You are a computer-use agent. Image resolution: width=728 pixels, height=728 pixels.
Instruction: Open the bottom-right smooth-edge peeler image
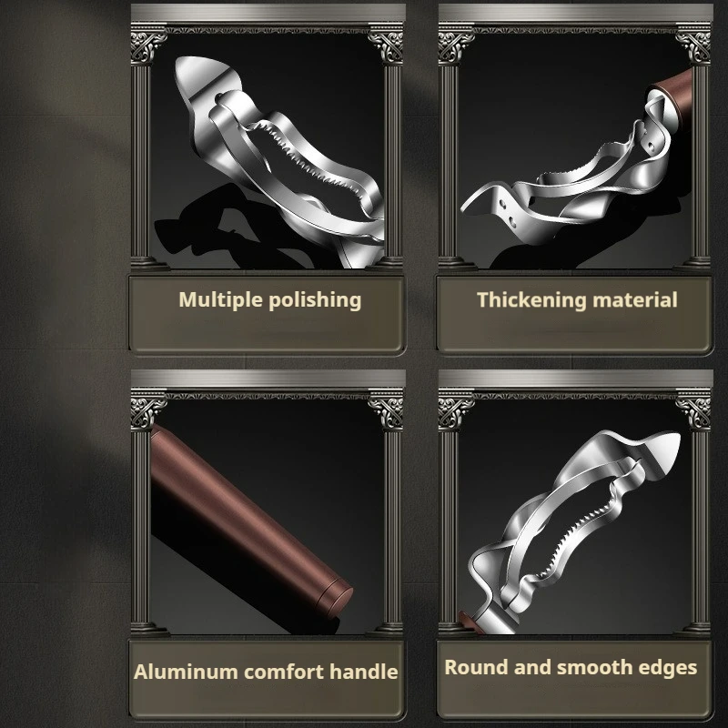tap(575, 515)
